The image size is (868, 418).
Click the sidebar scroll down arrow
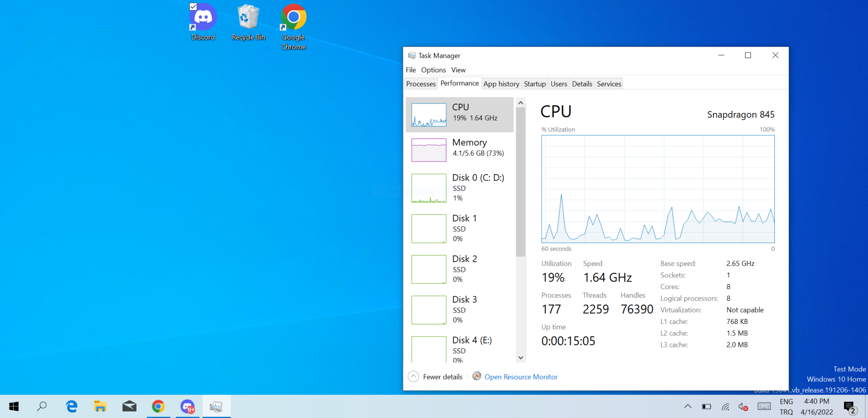521,358
